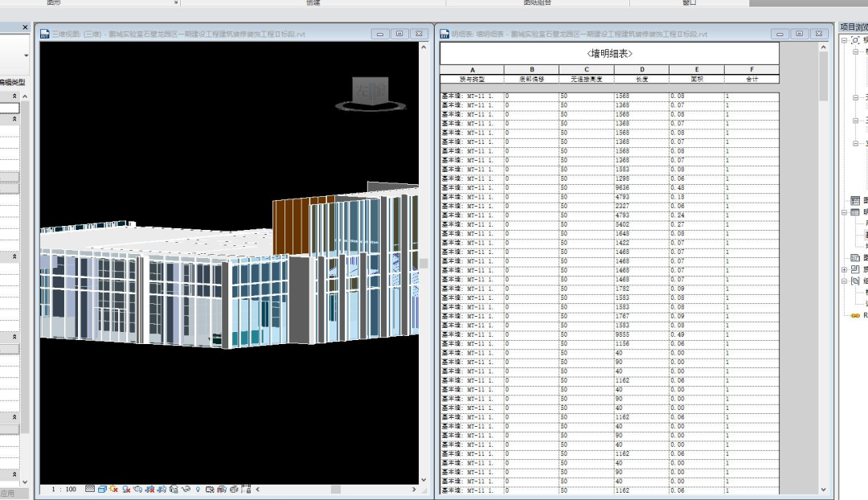Click the Detail Level icon in view bar

click(x=90, y=489)
